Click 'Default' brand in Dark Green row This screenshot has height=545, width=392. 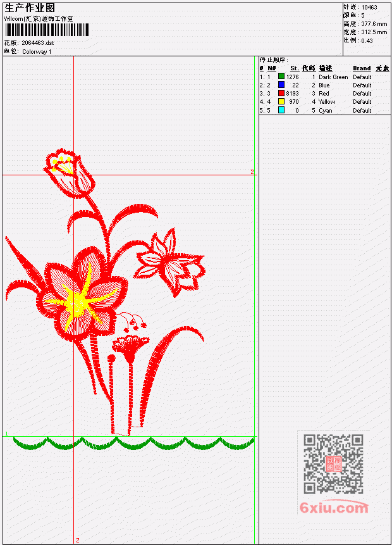[362, 77]
